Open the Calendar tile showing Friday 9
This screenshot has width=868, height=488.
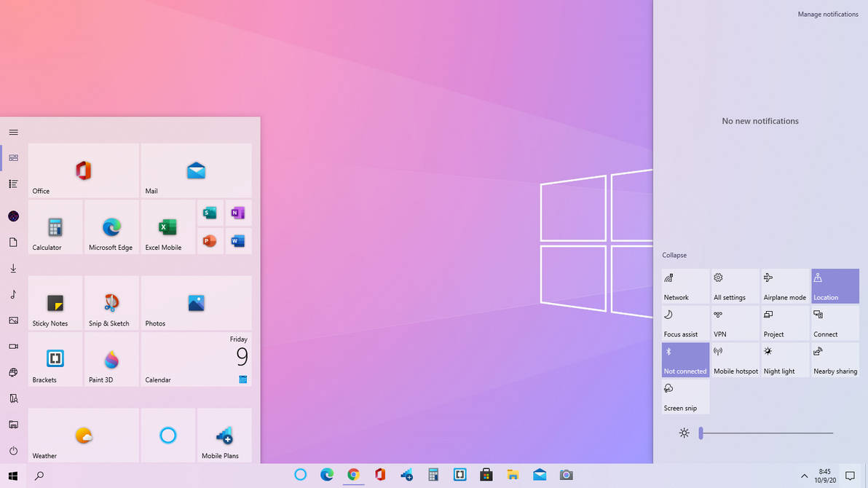(196, 360)
